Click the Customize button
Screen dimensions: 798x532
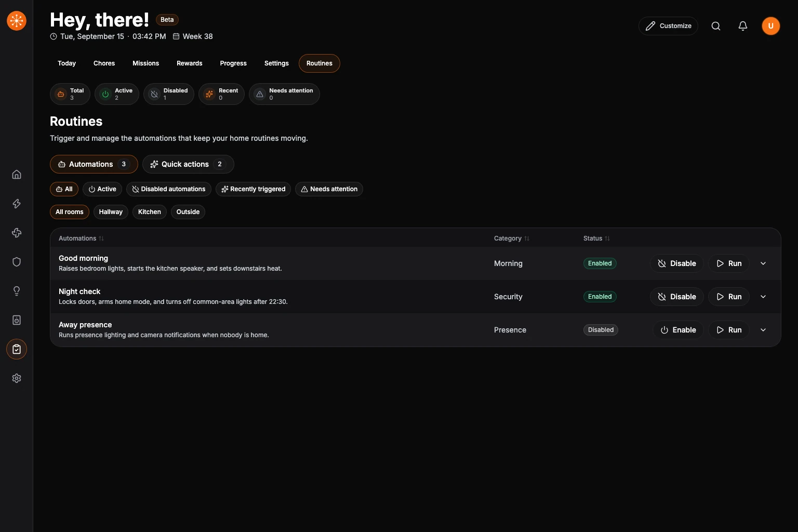[668, 26]
